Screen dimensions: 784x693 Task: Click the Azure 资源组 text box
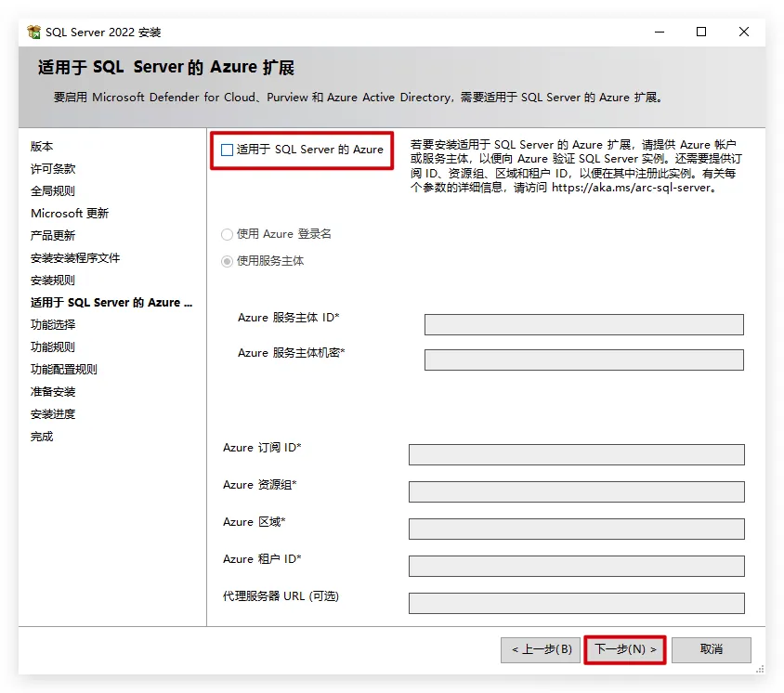[576, 491]
